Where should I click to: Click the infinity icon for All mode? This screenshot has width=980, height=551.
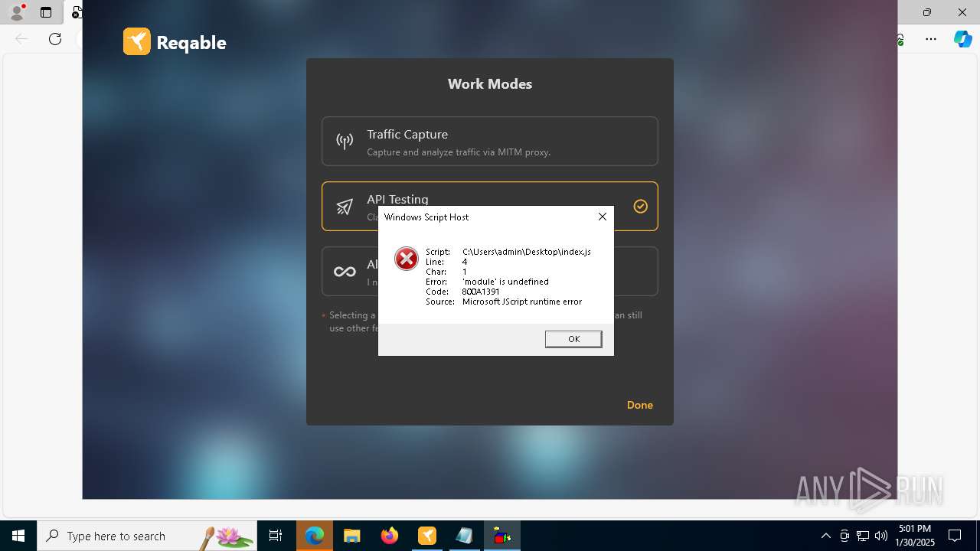(345, 272)
